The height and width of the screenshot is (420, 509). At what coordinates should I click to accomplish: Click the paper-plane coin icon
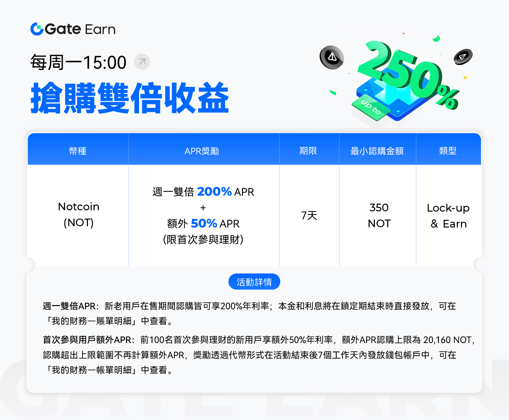[x=463, y=57]
